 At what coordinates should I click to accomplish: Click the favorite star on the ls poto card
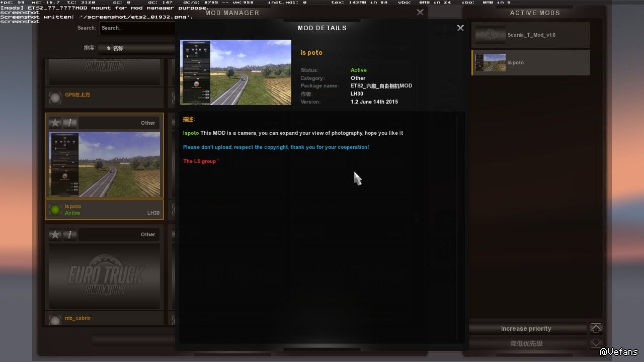(x=55, y=123)
